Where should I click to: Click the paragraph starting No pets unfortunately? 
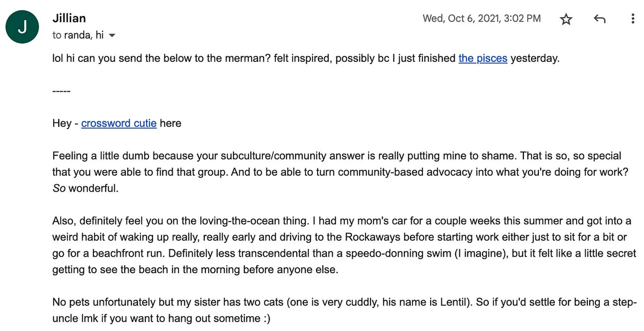tap(344, 310)
